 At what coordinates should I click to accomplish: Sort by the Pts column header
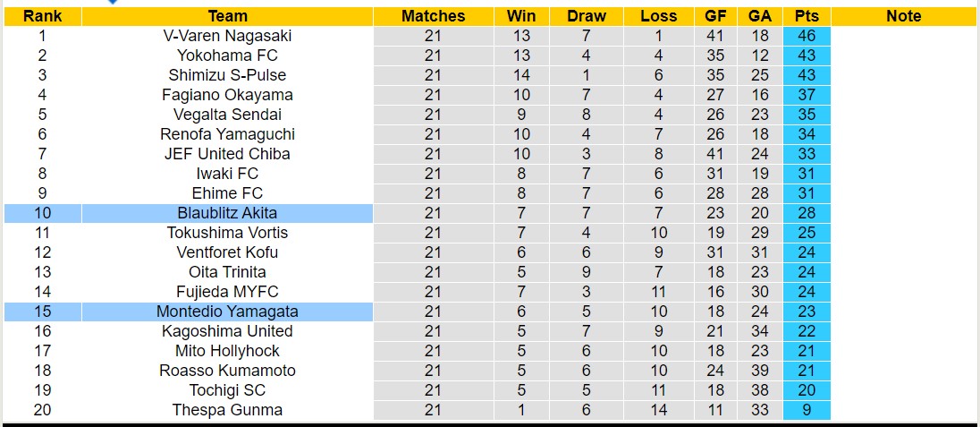(807, 16)
